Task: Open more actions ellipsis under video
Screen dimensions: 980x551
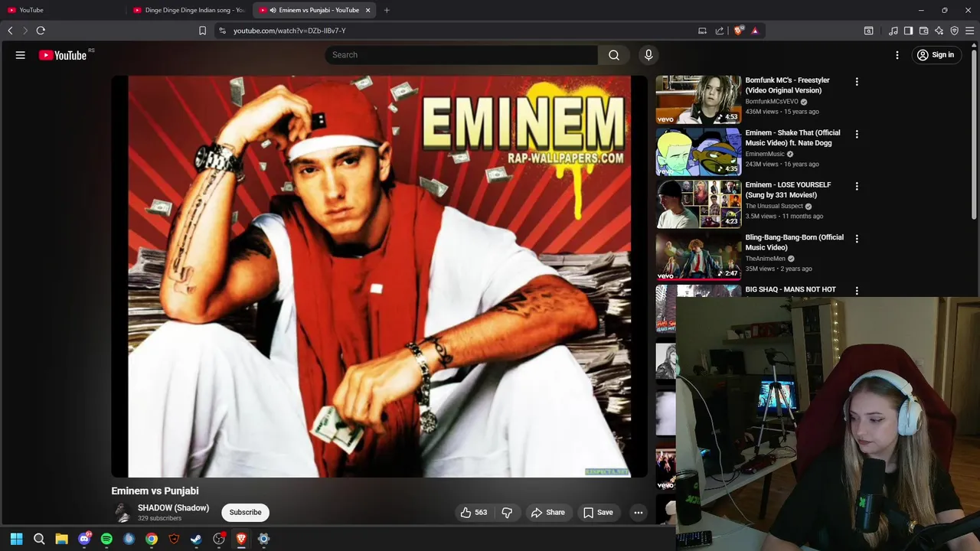Action: 638,513
